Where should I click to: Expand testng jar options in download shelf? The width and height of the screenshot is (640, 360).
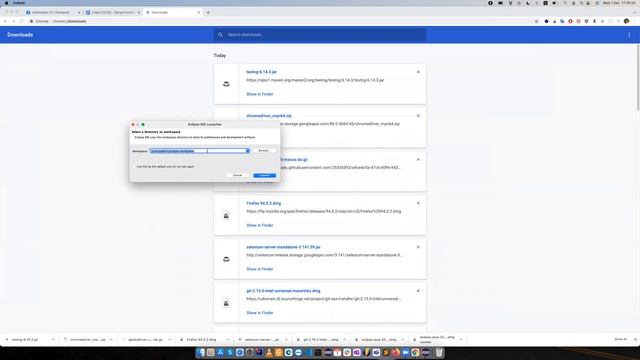(x=53, y=340)
